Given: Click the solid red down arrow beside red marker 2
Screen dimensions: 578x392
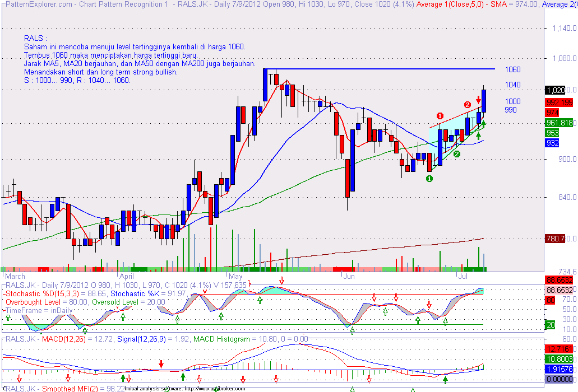Looking at the screenshot, I should click(478, 99).
